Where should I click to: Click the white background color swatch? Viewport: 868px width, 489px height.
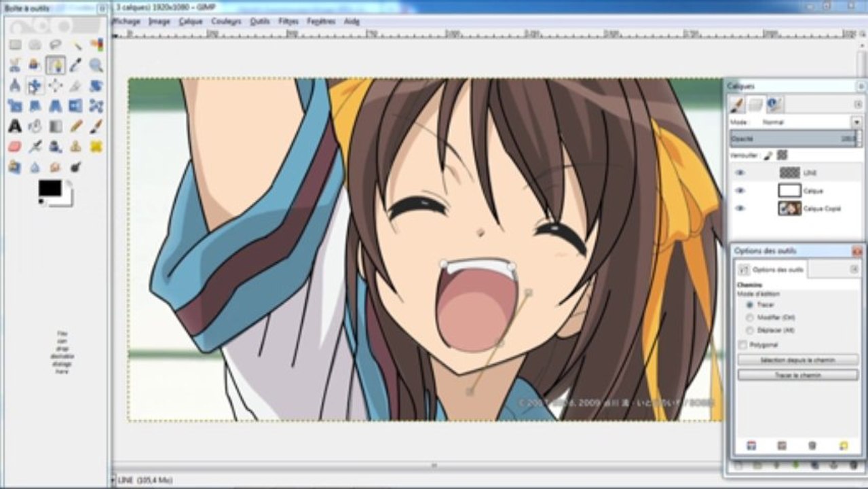point(67,201)
